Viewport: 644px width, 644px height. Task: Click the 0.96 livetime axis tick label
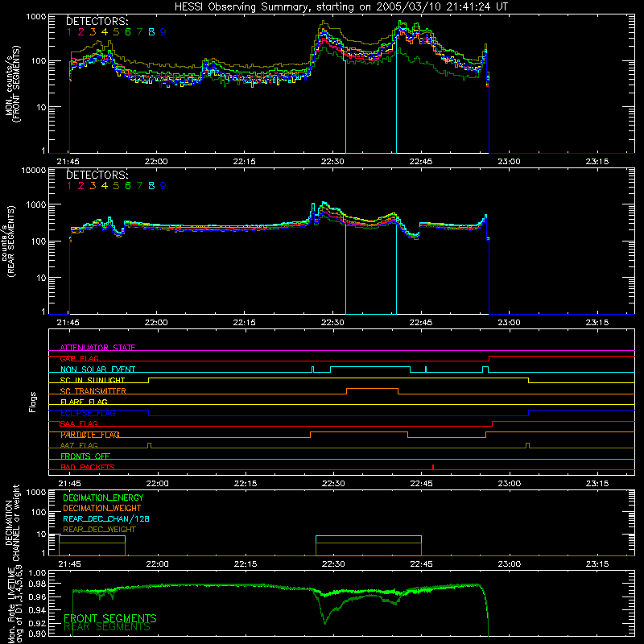[x=37, y=597]
